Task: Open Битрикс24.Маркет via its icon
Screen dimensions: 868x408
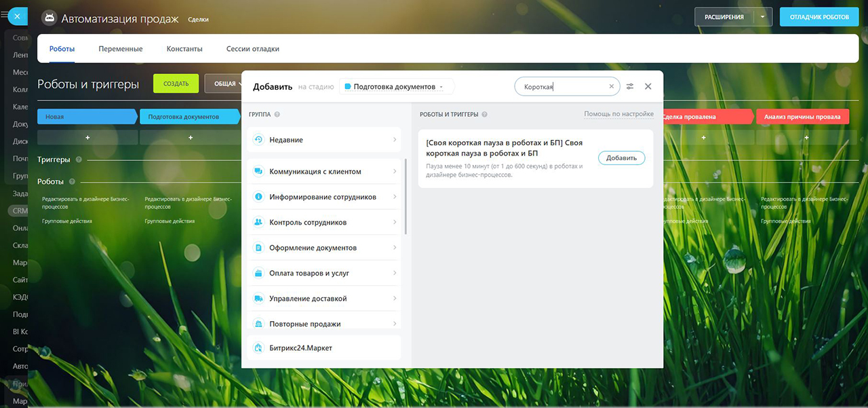Action: point(258,348)
